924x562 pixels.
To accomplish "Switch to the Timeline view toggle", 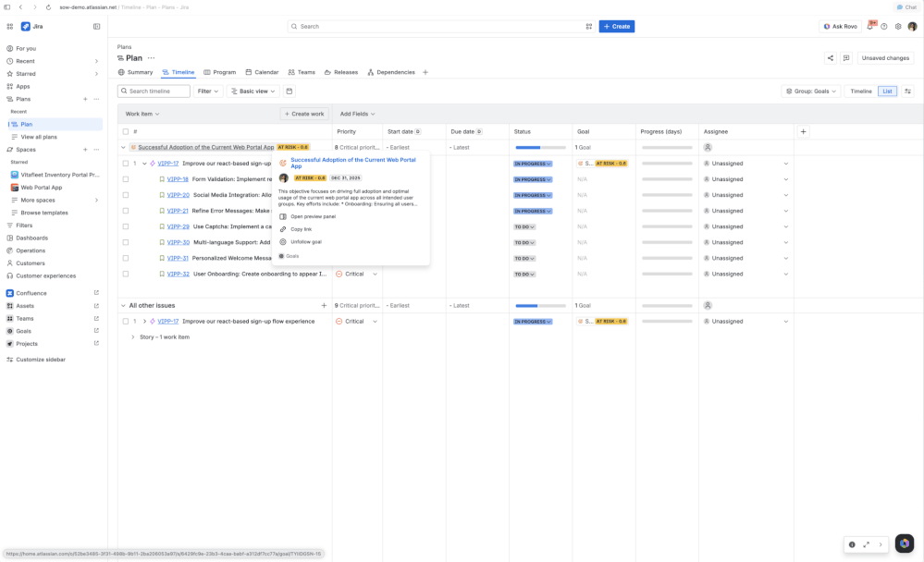I will [861, 92].
